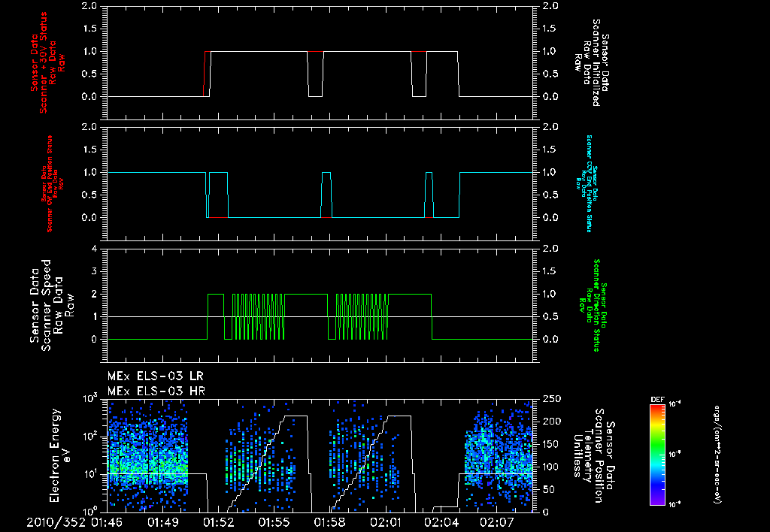
Task: Click the 01:49 time tick label
Action: pos(162,522)
